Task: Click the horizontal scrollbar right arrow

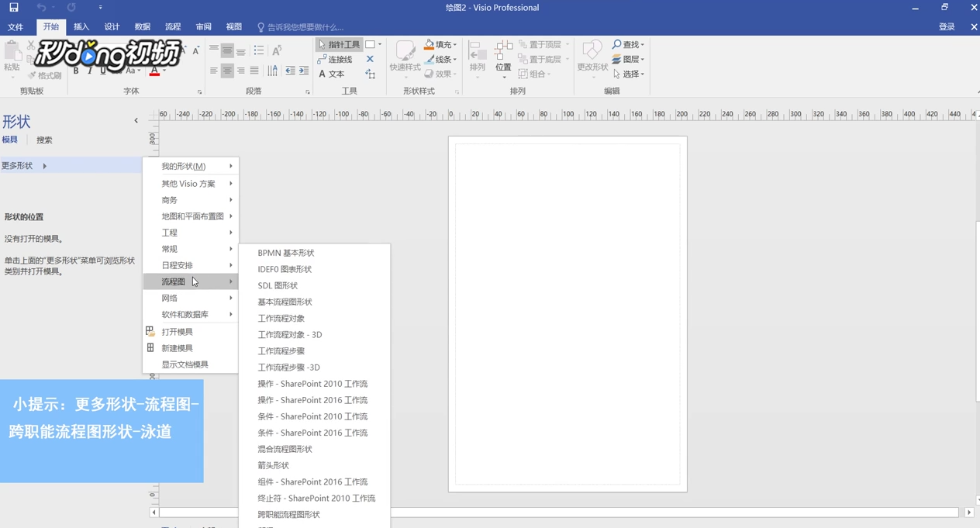Action: (x=969, y=512)
